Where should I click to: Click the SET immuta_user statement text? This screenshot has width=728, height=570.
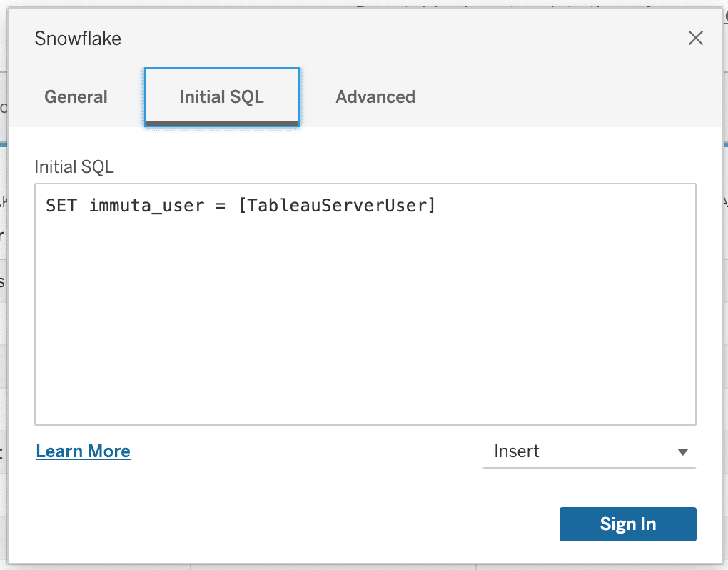point(241,205)
